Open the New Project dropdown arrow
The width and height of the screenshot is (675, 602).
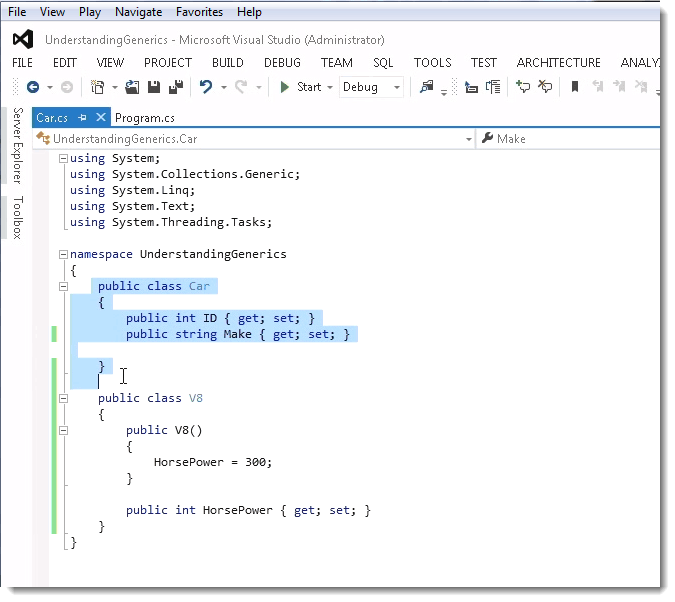coord(115,88)
